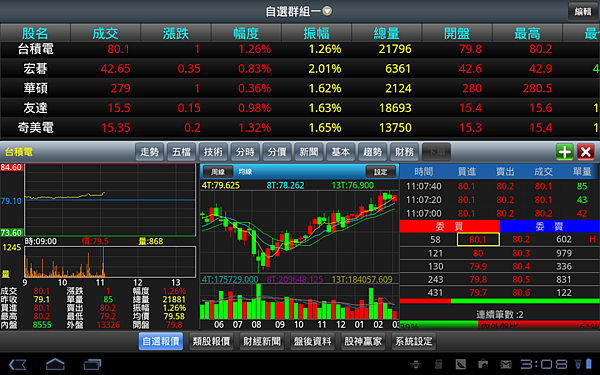Image resolution: width=600 pixels, height=375 pixels.
Task: Sort by 最高 column header
Action: point(527,33)
